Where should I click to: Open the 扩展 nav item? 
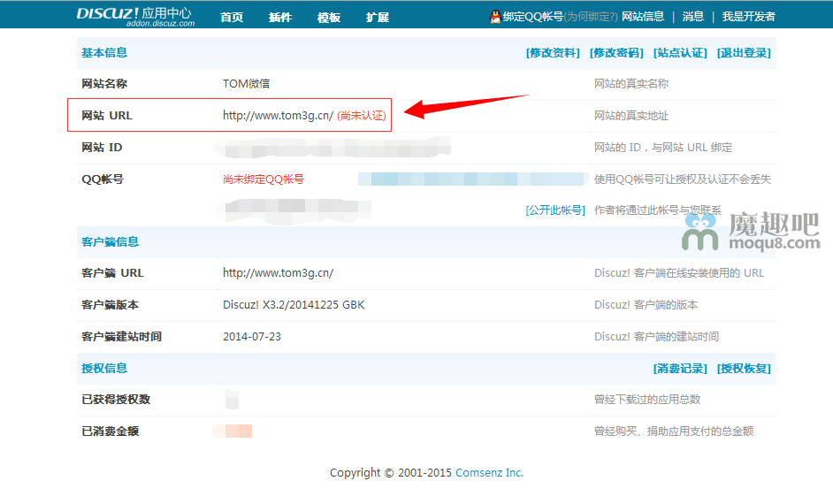(378, 18)
